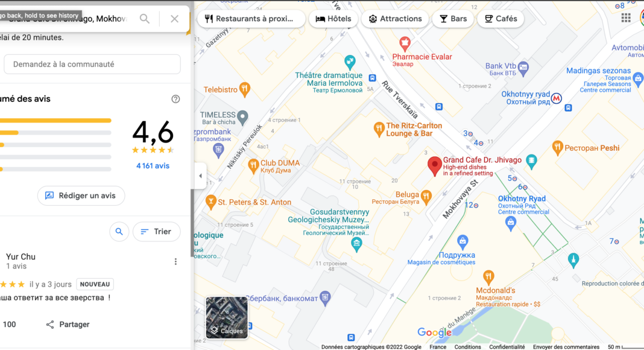Viewport: 644px width, 350px height.
Task: Click the Demandez à la communauté field
Action: (x=92, y=64)
